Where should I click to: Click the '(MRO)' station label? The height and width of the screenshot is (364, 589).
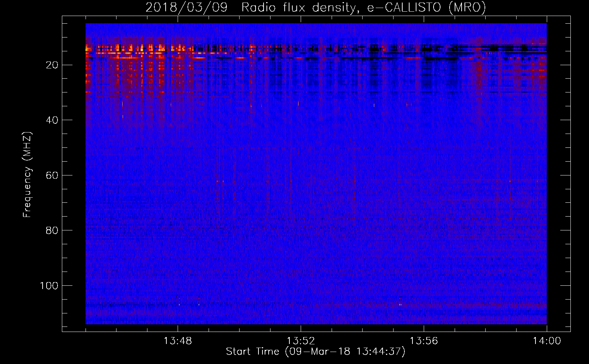[x=467, y=7]
